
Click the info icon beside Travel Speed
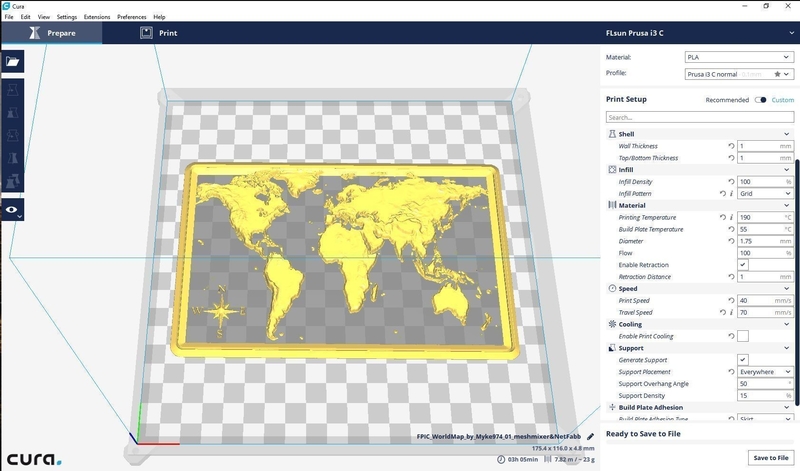click(x=731, y=312)
